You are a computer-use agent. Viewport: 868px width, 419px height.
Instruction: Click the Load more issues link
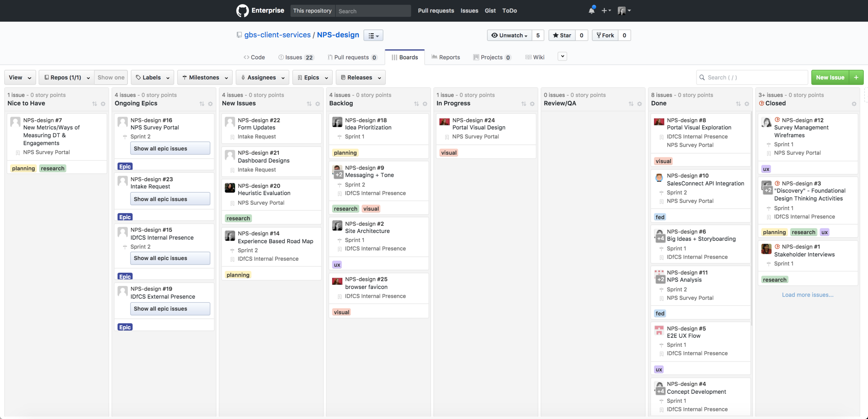click(x=808, y=295)
